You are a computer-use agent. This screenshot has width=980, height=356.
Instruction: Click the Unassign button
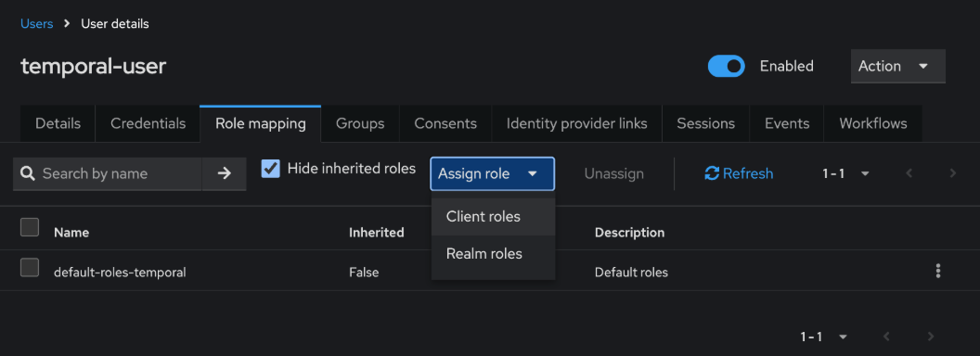point(613,173)
